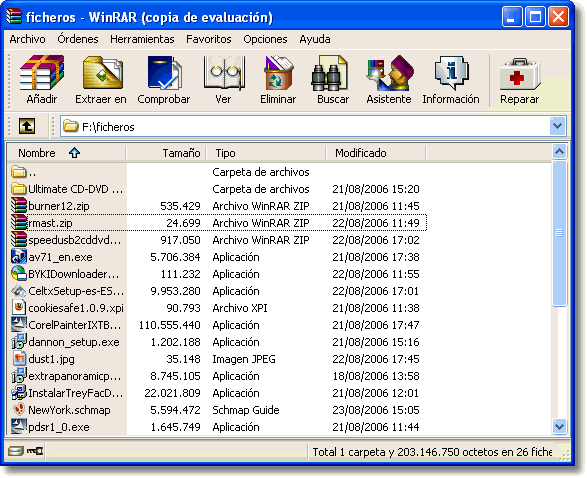Click the Eliminar recycle bin icon
Screen dimensions: 587x478
pyautogui.click(x=278, y=73)
